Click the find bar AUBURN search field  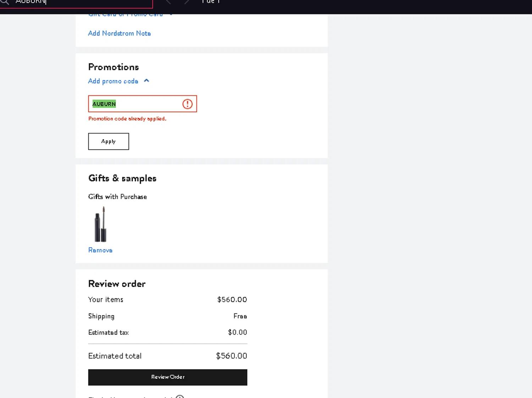(x=82, y=2)
